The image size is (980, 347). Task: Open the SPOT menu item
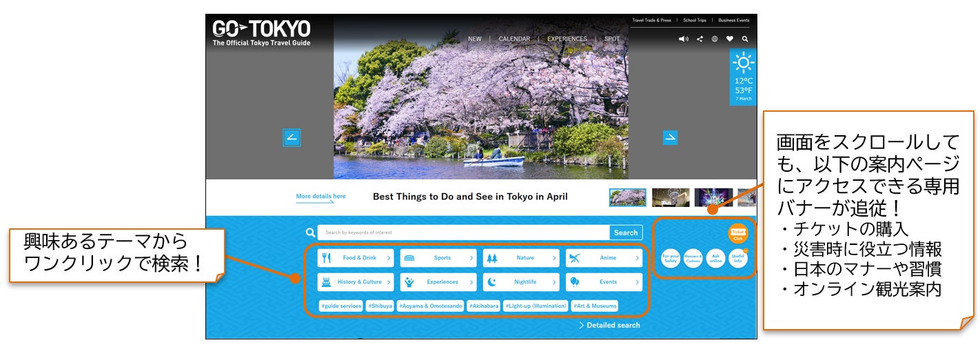(x=612, y=39)
